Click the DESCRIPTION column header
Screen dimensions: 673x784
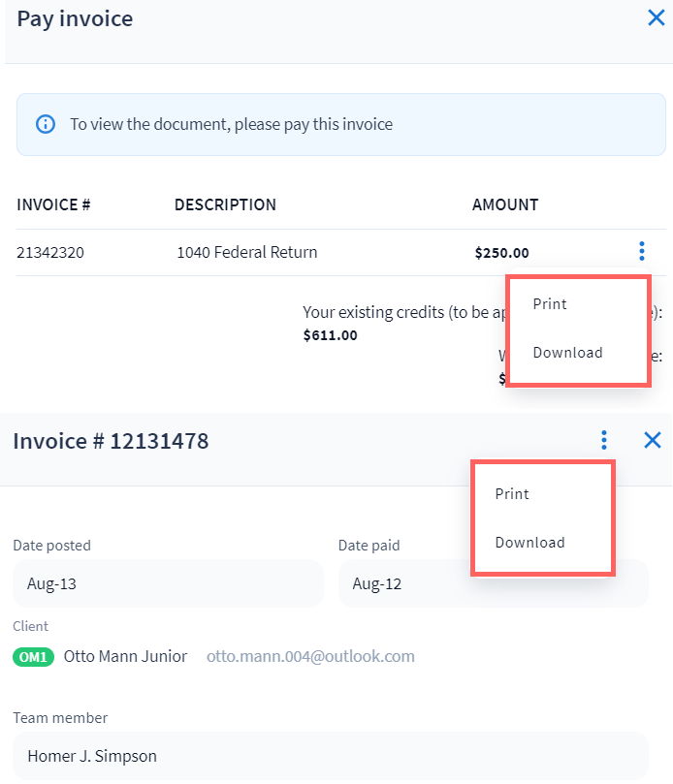point(225,204)
